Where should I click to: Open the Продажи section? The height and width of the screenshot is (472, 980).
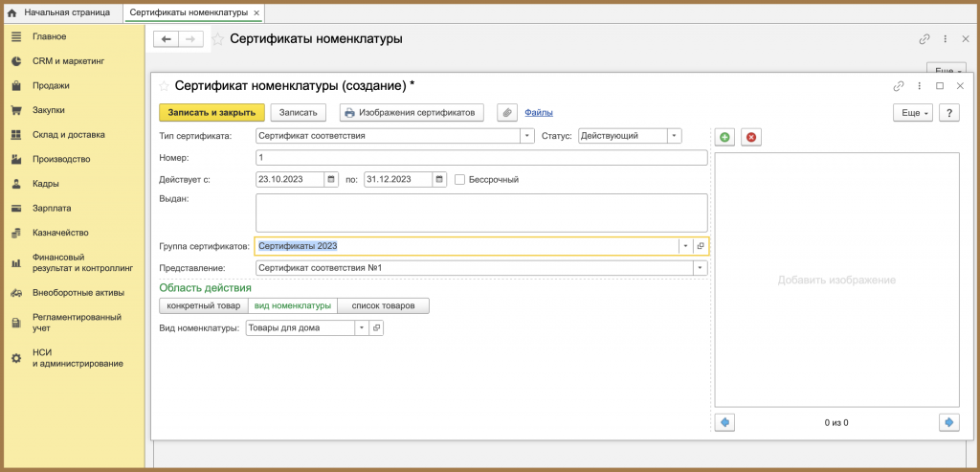tap(51, 85)
